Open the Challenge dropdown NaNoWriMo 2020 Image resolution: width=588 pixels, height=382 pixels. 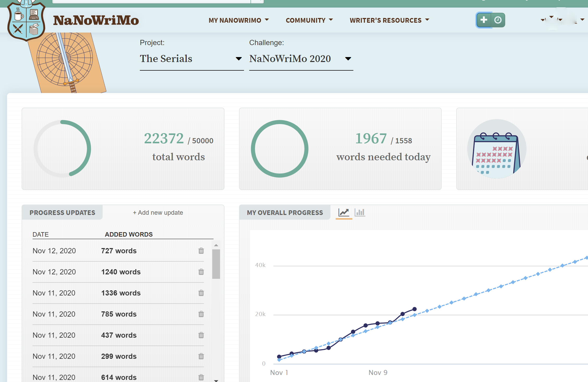[x=301, y=59]
